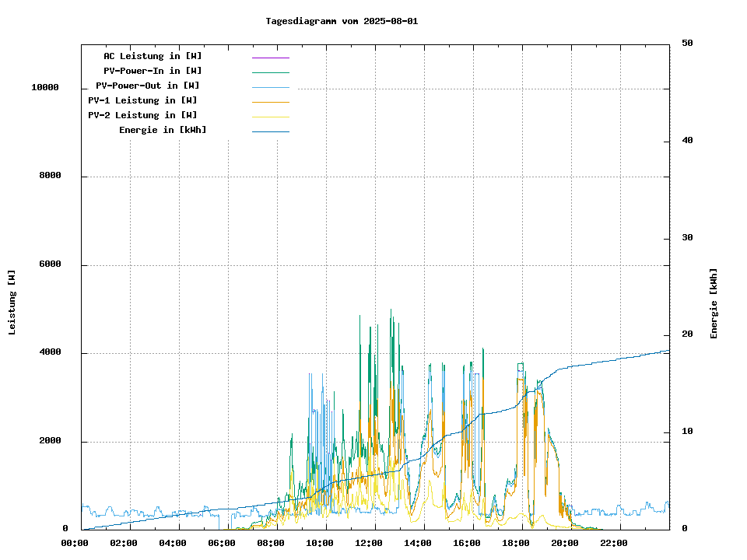Select the AC Leistung in [W] legend entry
747x560 pixels.
(x=153, y=56)
